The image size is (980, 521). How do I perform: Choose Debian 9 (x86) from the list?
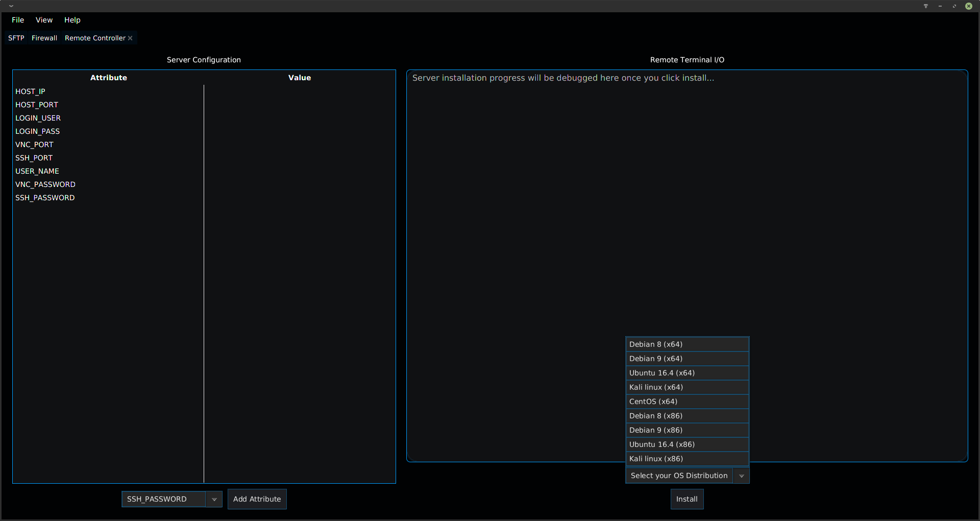(687, 430)
